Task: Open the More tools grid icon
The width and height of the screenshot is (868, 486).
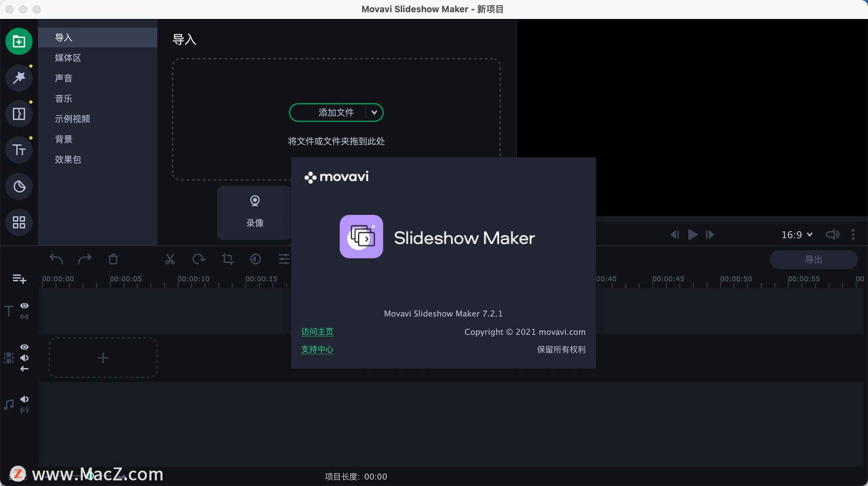Action: (19, 222)
